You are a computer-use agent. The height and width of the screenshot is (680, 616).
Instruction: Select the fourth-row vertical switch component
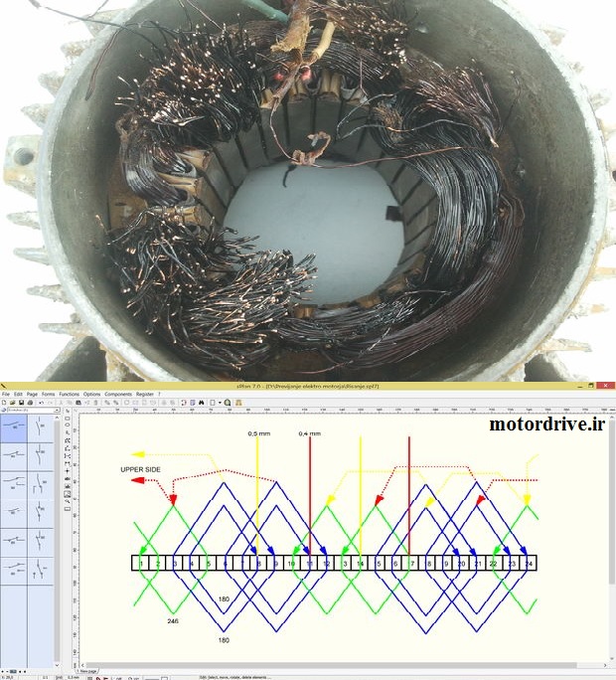click(x=41, y=513)
